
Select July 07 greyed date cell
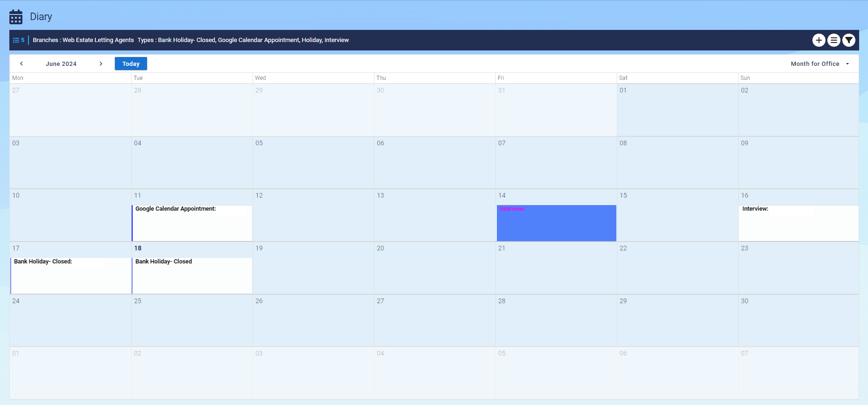[x=798, y=373]
